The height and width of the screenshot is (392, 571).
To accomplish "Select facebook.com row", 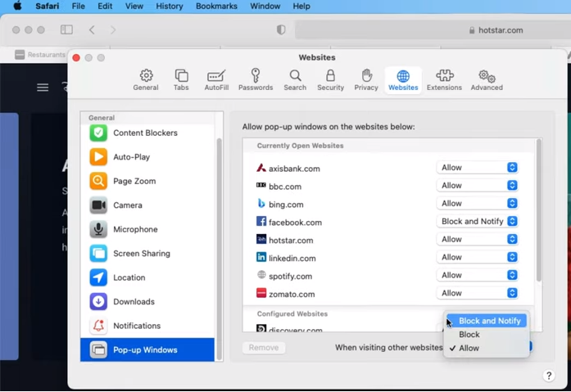I will click(387, 222).
